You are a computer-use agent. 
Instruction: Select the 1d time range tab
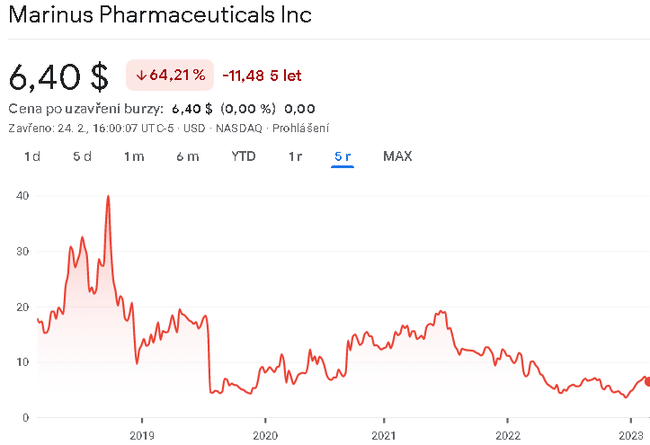pyautogui.click(x=32, y=156)
